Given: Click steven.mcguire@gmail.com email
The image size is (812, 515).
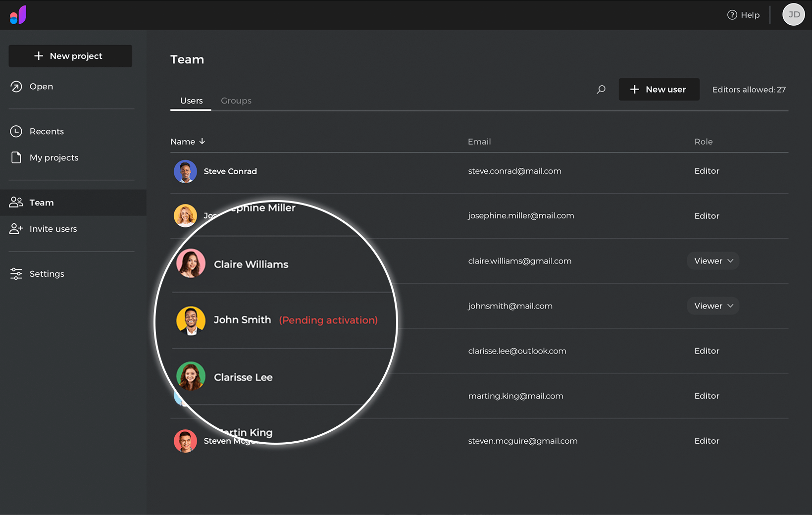Looking at the screenshot, I should coord(523,441).
